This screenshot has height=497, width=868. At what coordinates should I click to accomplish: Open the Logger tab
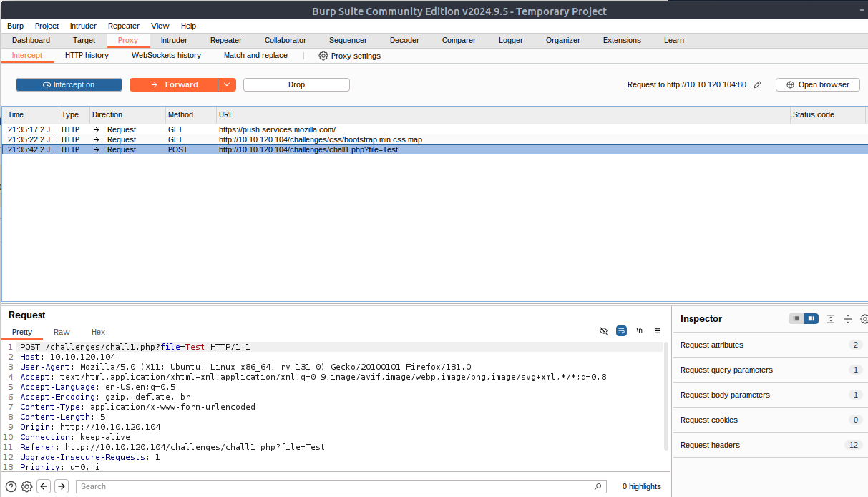511,40
